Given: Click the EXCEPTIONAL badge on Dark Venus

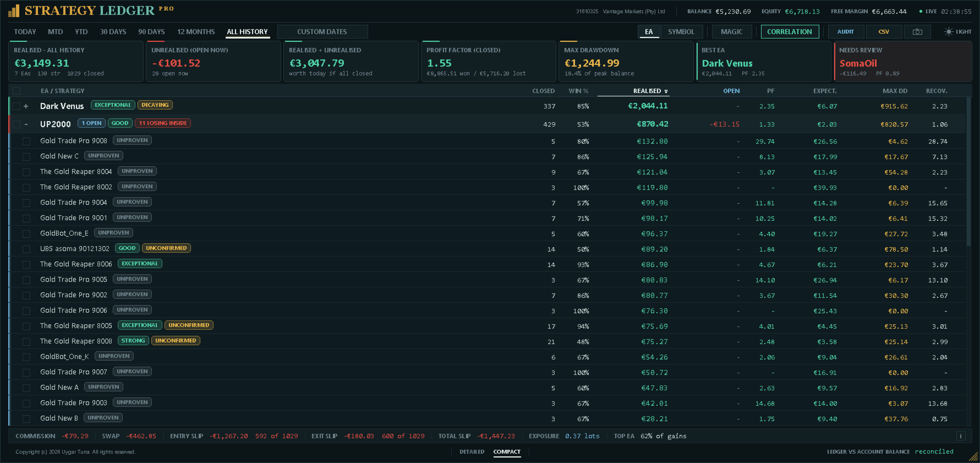Looking at the screenshot, I should click(113, 105).
